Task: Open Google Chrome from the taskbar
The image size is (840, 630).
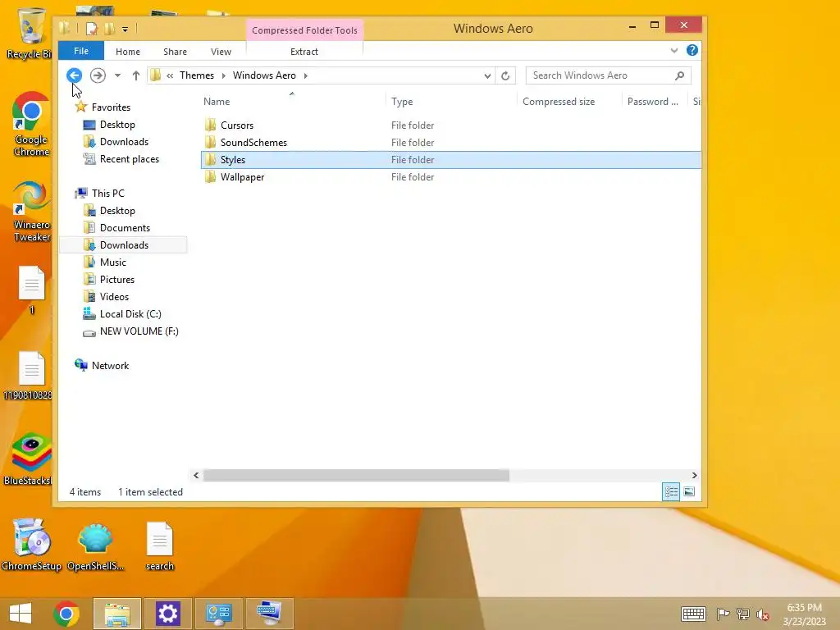Action: 66,614
